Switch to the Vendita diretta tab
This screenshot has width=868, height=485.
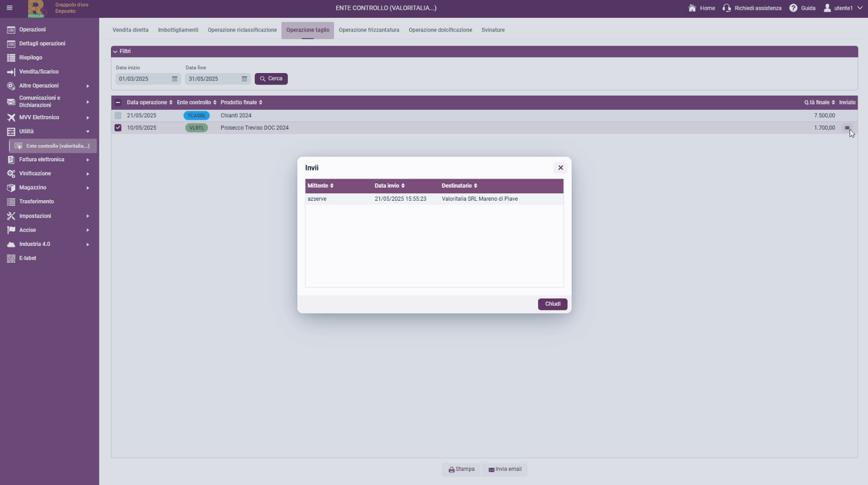(130, 30)
